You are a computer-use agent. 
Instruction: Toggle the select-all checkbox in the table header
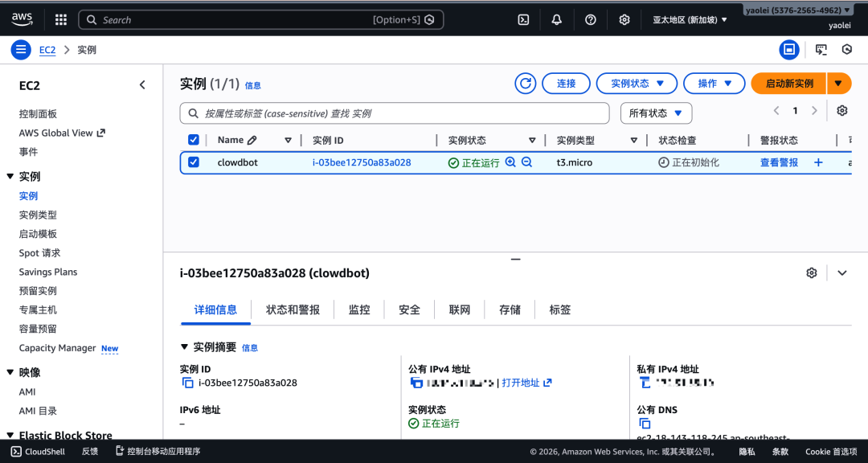click(194, 139)
